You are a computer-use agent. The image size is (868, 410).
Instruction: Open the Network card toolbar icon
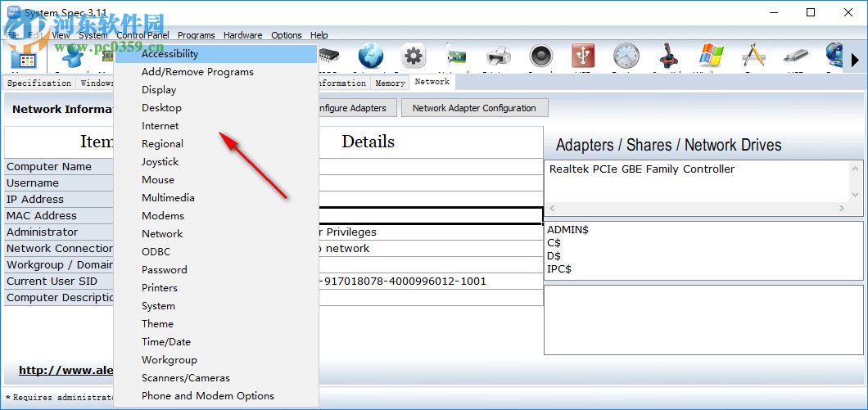pyautogui.click(x=455, y=57)
